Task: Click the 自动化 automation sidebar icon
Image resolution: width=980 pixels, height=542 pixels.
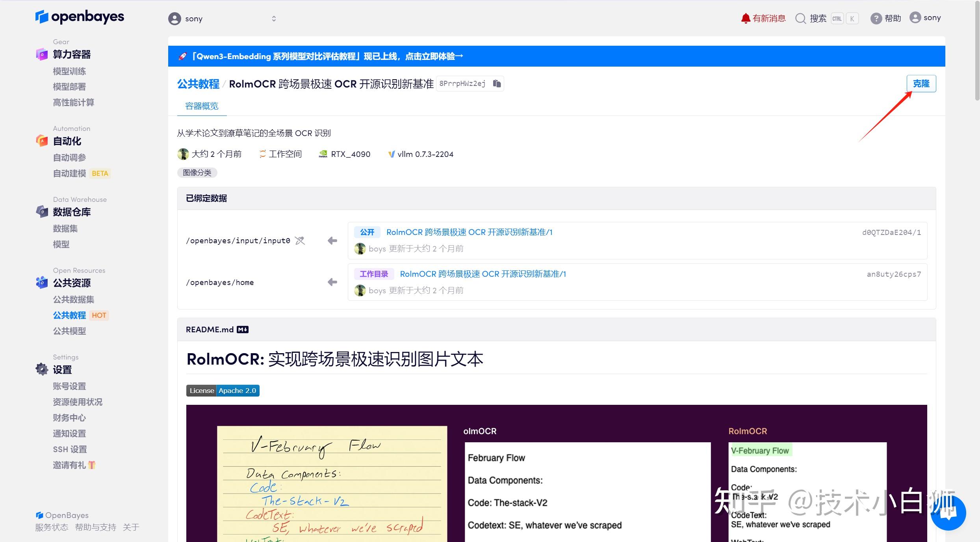Action: coord(41,141)
